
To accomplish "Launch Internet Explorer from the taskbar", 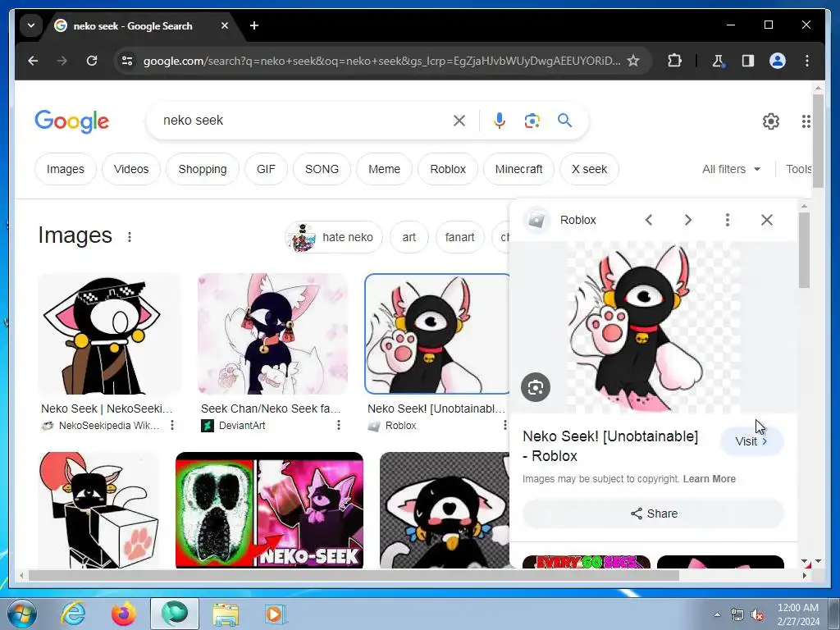I will (72, 614).
